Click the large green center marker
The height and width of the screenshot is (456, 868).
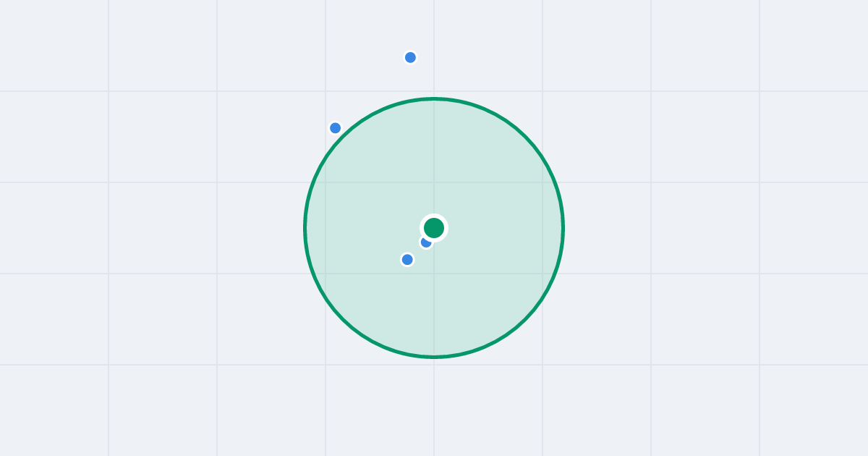click(x=434, y=228)
